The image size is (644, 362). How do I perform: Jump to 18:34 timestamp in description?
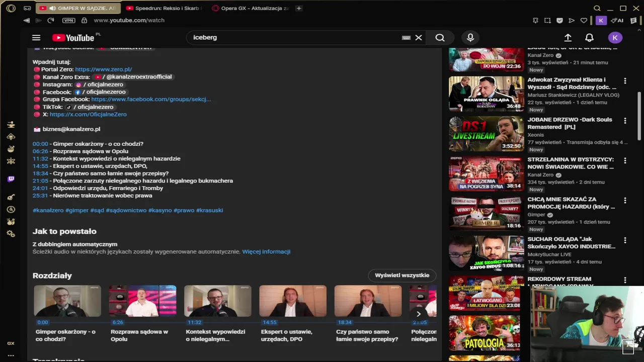point(40,173)
